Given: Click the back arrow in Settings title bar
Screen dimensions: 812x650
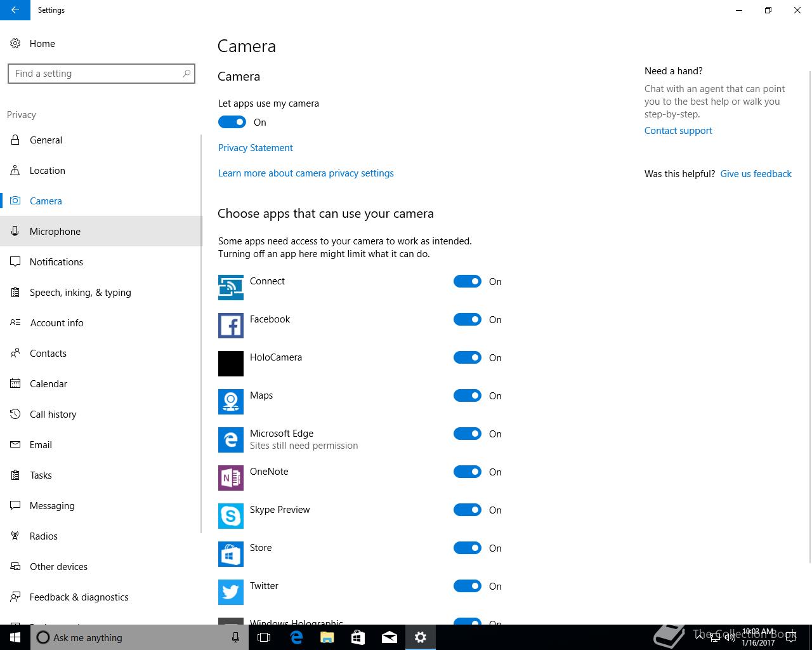Looking at the screenshot, I should (x=15, y=10).
